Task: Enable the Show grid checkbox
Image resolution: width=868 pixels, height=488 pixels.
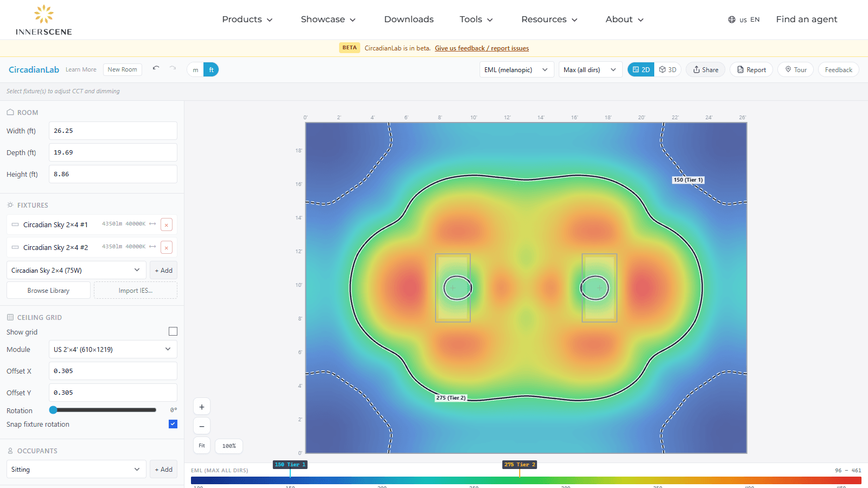Action: pos(173,331)
